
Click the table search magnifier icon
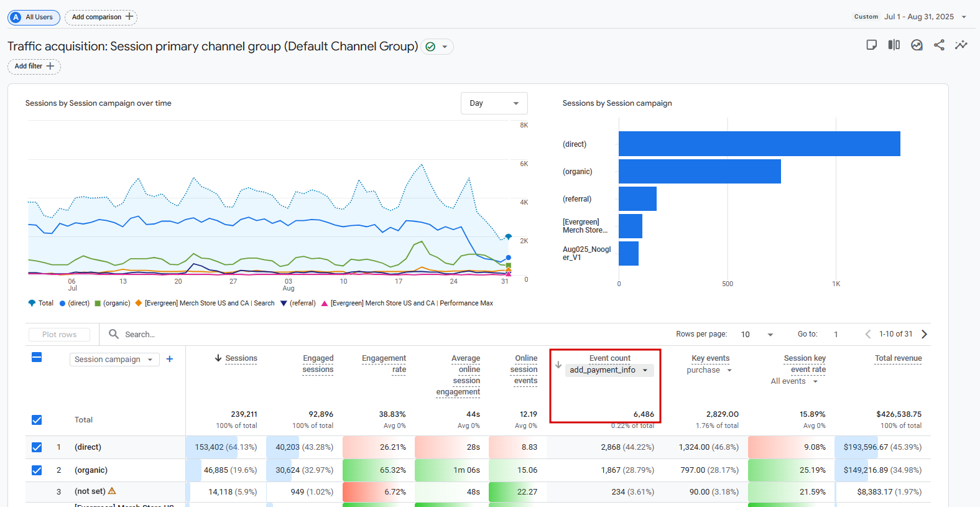(x=114, y=334)
